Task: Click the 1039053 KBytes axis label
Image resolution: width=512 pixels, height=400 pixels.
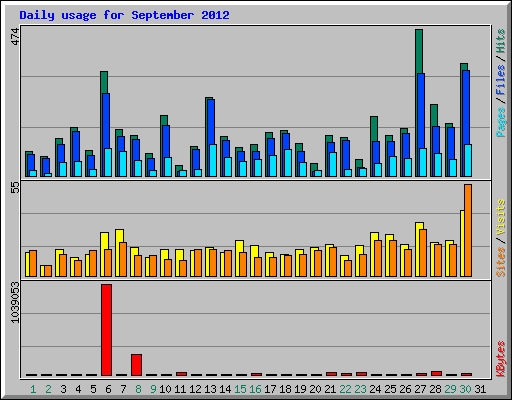Action: click(x=15, y=303)
